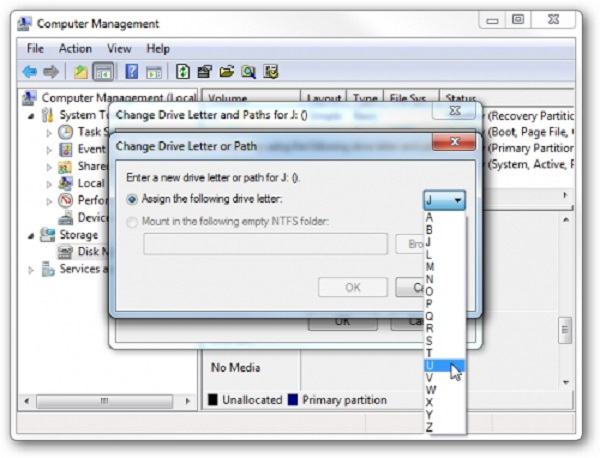Click the Back arrow in toolbar
This screenshot has width=600, height=458.
pyautogui.click(x=30, y=71)
